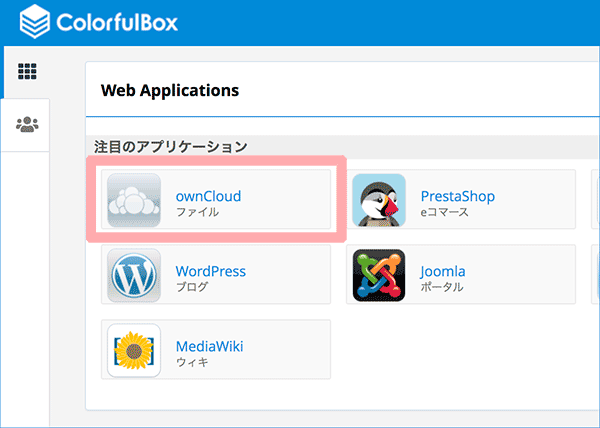Click the ColorfulBox brand name text

[117, 22]
